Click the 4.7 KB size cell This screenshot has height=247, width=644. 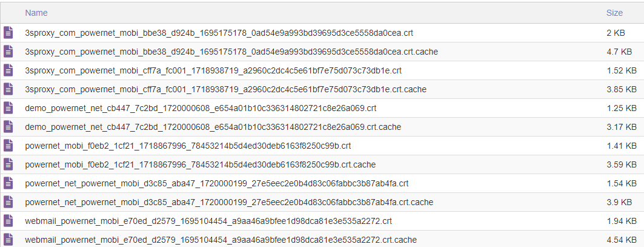[619, 52]
